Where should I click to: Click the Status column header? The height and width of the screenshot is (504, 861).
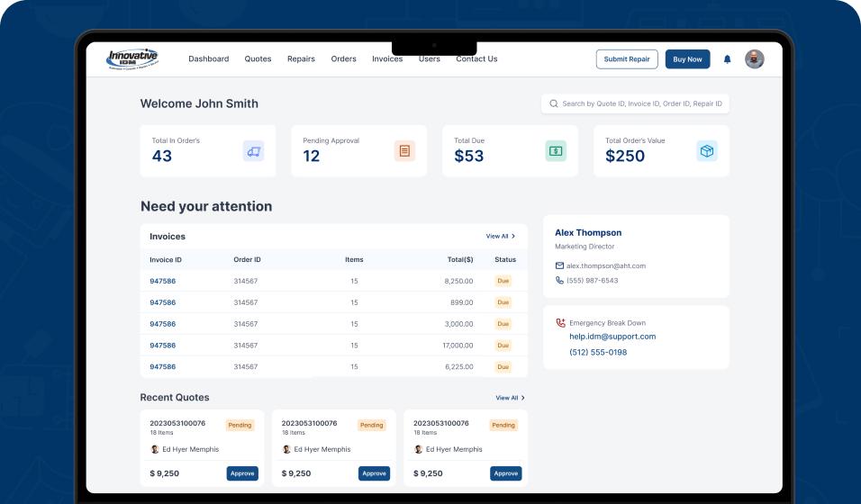pyautogui.click(x=505, y=260)
